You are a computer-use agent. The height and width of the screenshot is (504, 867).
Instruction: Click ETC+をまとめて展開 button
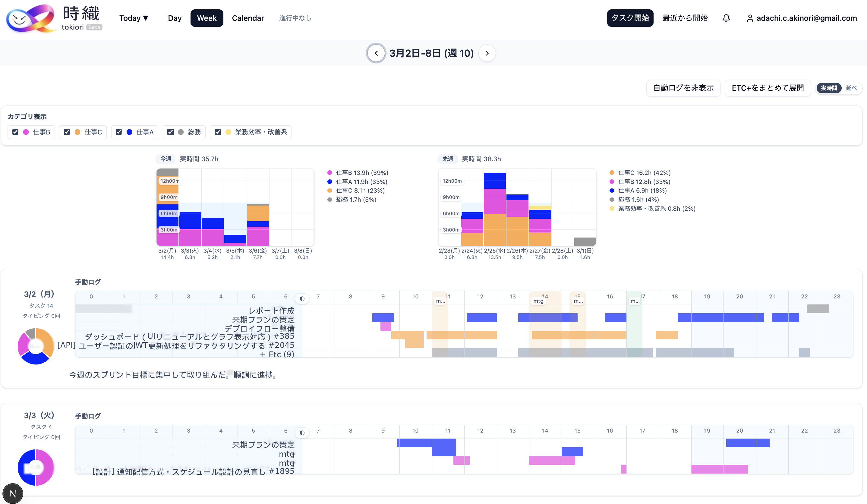pos(768,88)
